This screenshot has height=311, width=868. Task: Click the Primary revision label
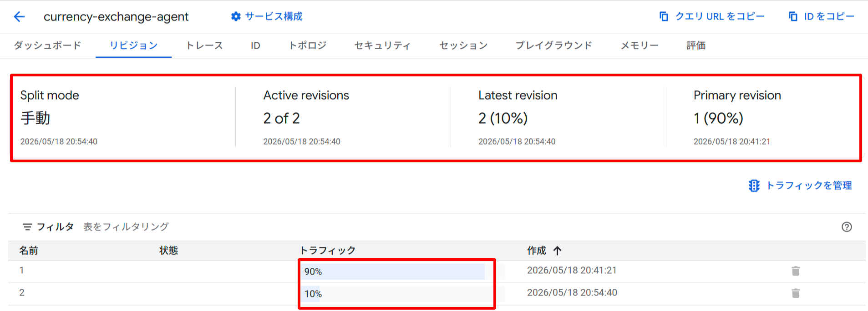[737, 95]
